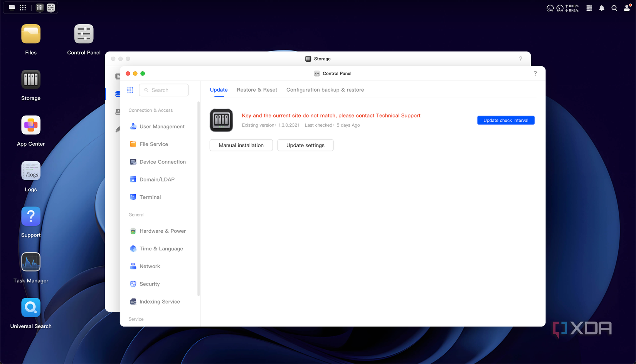Click the top-bar search magnifier
The height and width of the screenshot is (364, 636).
click(614, 8)
